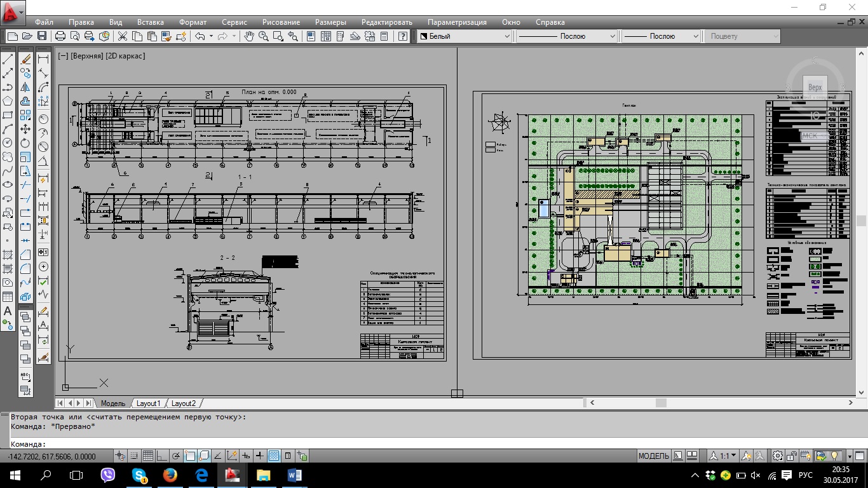
Task: Open the 1:1 annotation scale dropdown
Action: click(724, 456)
